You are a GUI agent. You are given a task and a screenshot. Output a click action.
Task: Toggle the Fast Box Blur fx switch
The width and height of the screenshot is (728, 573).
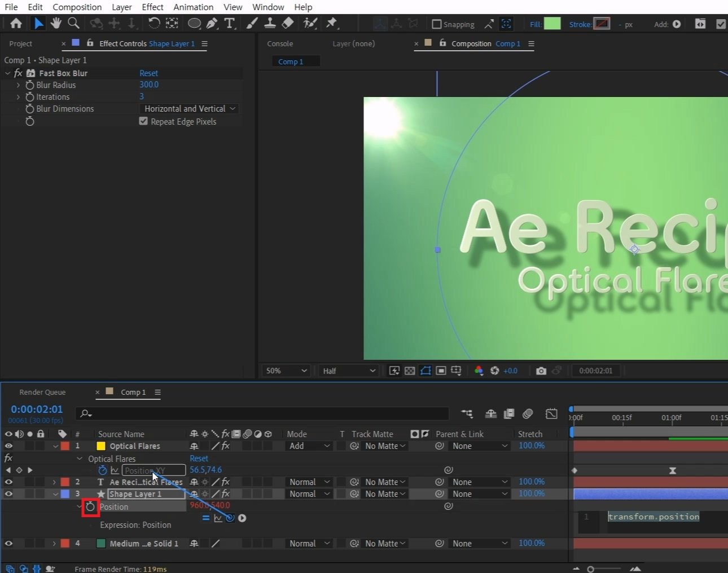click(x=18, y=73)
